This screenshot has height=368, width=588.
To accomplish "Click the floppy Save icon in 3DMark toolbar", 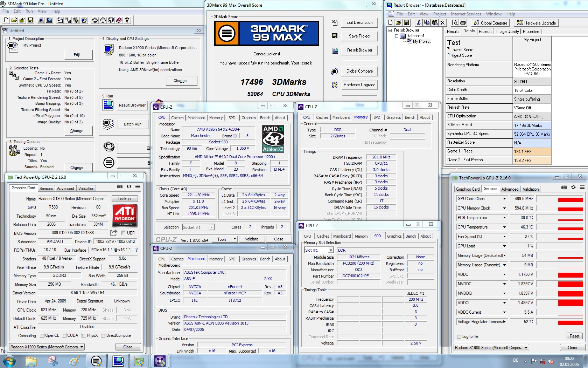I will (30, 20).
